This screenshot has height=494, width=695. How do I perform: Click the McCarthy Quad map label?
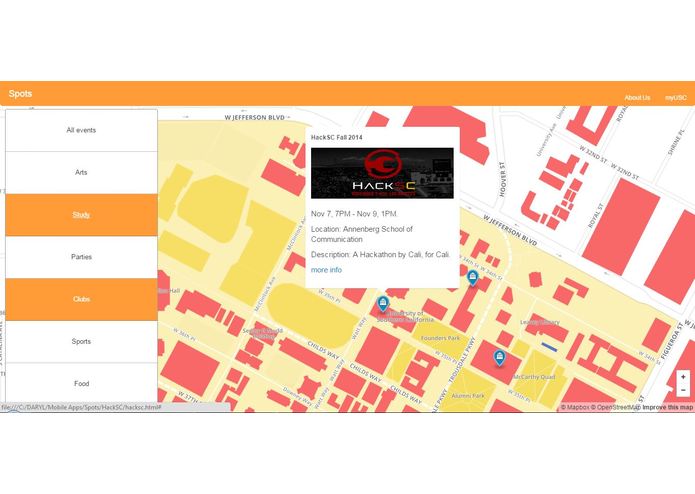click(x=534, y=377)
